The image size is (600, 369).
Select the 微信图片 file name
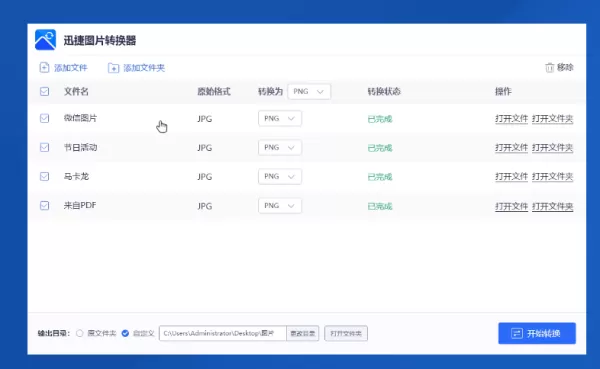click(x=80, y=118)
